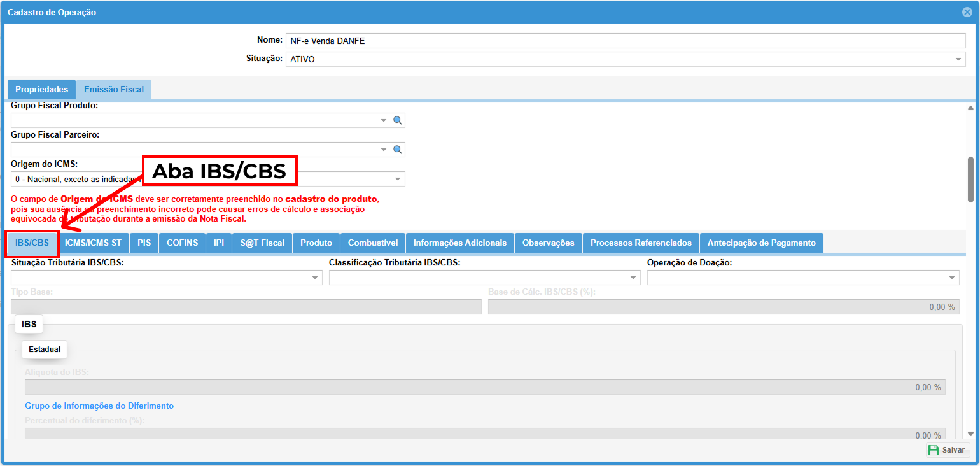Open the Combustível tab

373,243
